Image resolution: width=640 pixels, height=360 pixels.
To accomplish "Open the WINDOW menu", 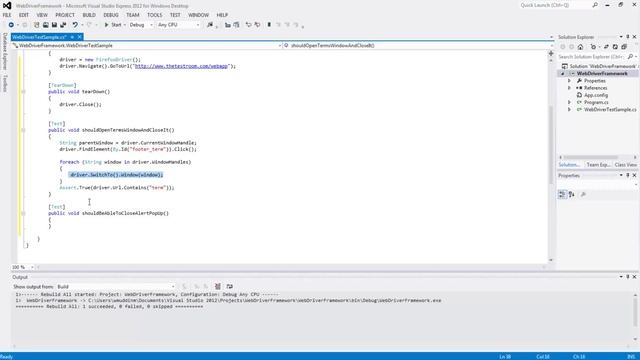I will tap(198, 15).
